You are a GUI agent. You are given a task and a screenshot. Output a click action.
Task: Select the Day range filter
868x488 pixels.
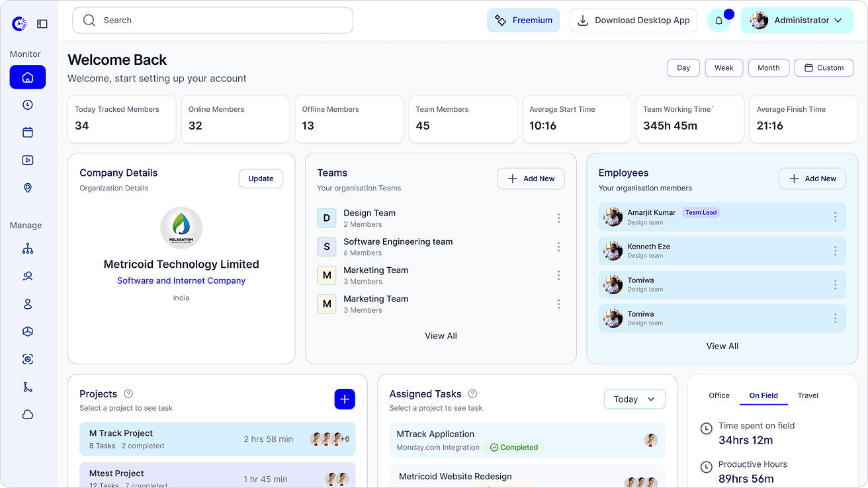683,68
